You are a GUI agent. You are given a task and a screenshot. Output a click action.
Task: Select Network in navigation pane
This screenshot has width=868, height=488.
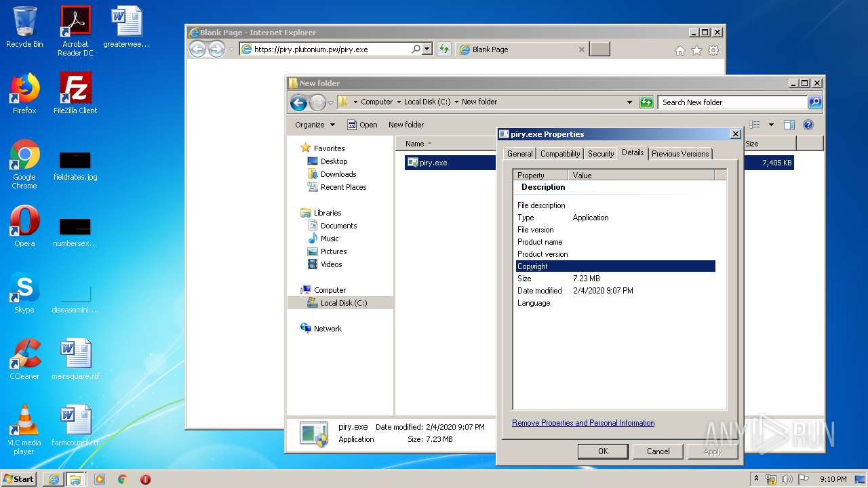tap(328, 329)
